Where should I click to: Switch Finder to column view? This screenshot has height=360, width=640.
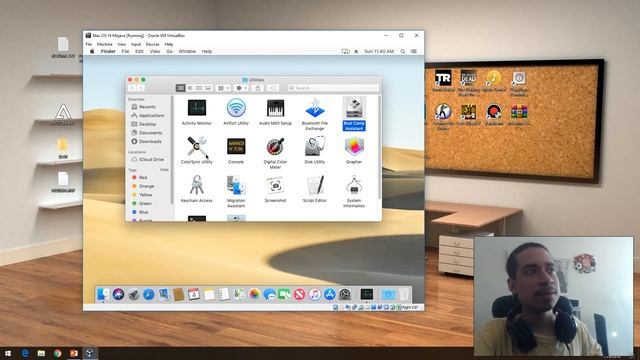(199, 88)
